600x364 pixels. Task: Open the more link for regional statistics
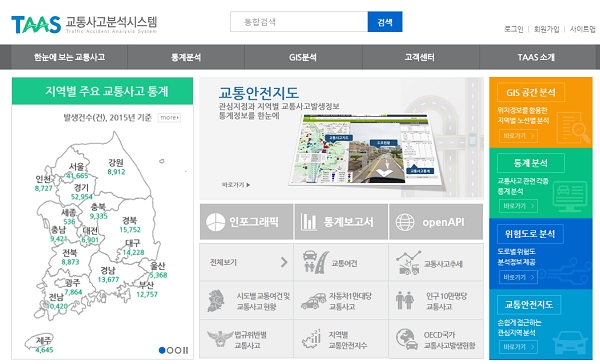point(169,118)
